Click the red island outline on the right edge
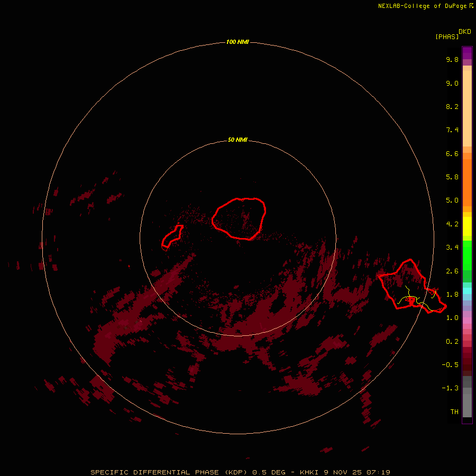 (x=411, y=286)
